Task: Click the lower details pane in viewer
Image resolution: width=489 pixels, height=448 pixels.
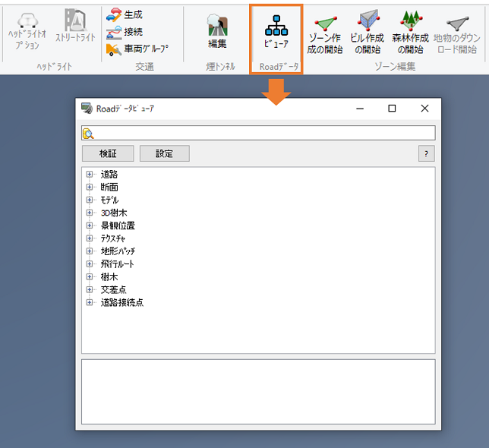Action: point(258,392)
